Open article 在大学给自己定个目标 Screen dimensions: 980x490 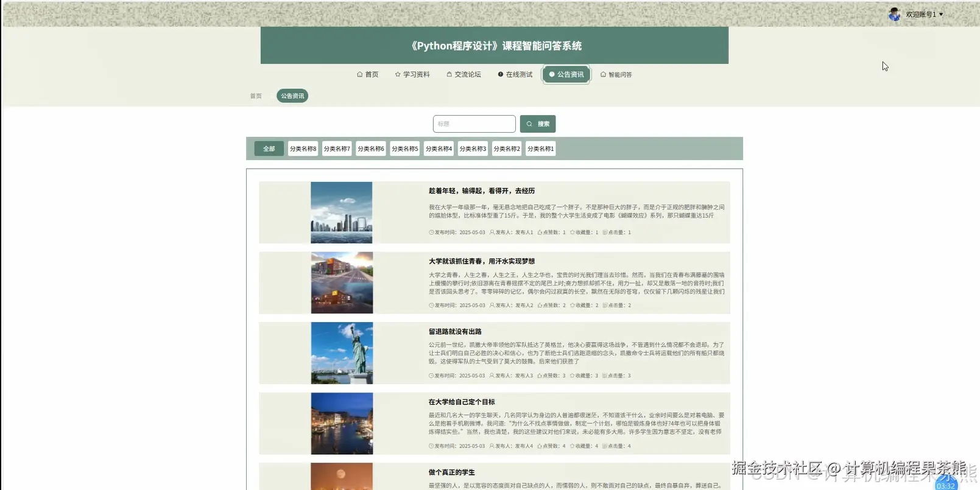[x=462, y=402]
